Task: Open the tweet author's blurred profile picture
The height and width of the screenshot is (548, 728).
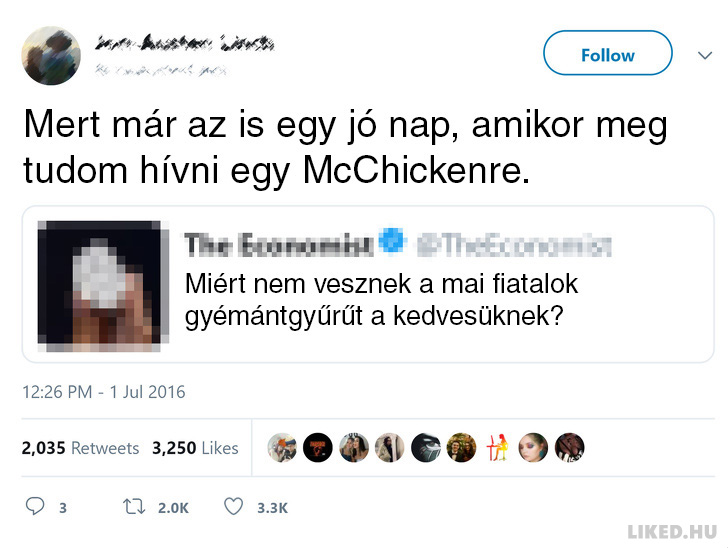Action: 51,55
